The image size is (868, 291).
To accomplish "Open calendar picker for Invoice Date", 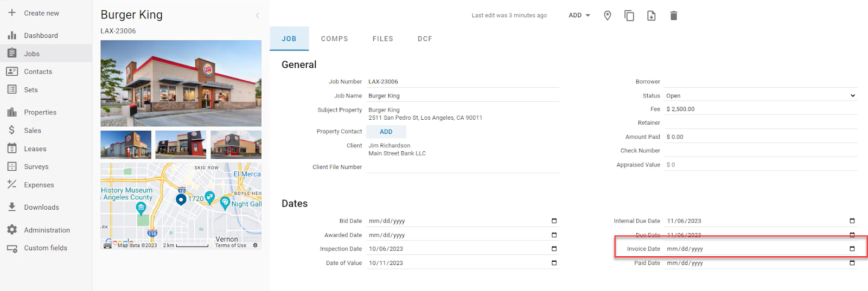I will click(x=852, y=249).
